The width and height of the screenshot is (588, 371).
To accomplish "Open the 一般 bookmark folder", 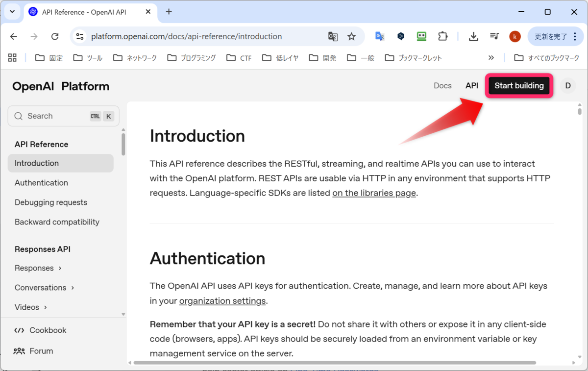I will pos(361,58).
